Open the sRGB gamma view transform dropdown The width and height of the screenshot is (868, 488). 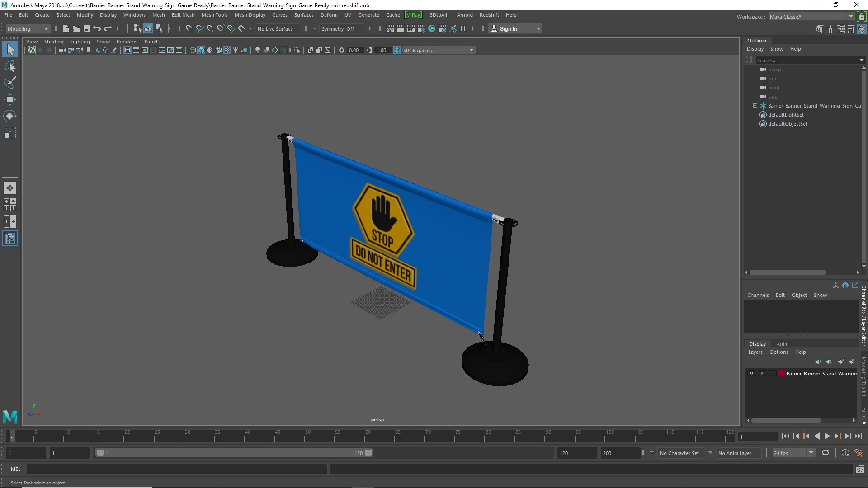(438, 50)
